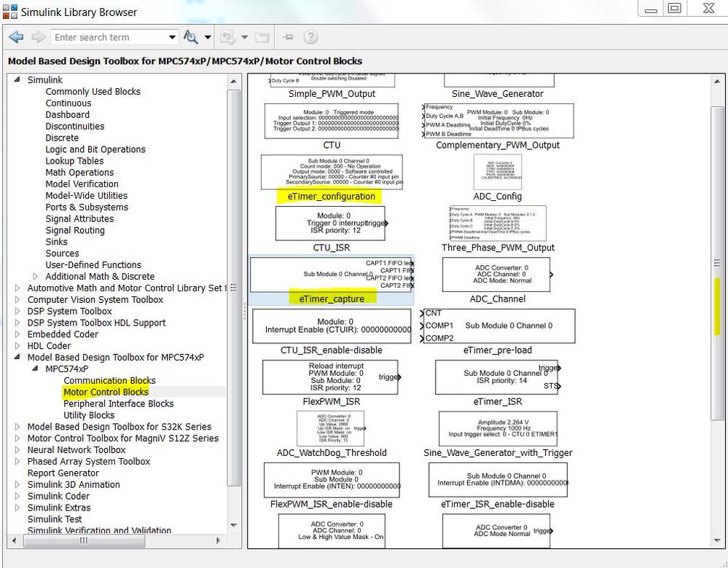Expand the DSP System Toolbox node

(x=17, y=312)
